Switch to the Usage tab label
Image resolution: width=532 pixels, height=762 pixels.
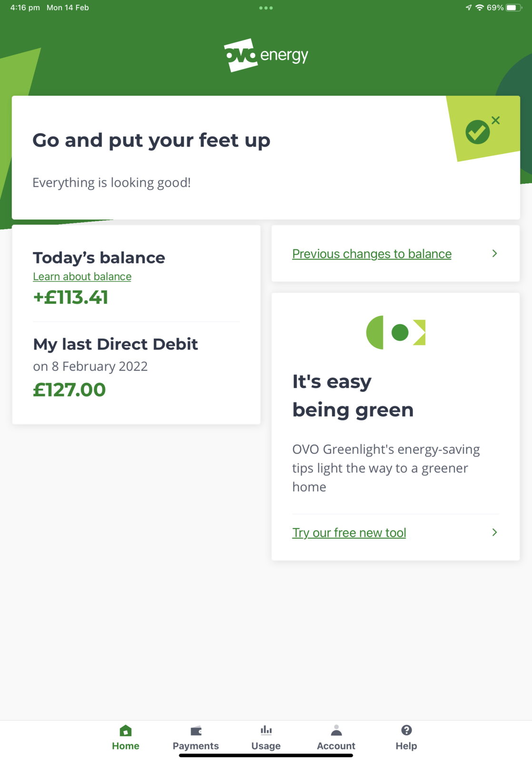click(x=266, y=746)
